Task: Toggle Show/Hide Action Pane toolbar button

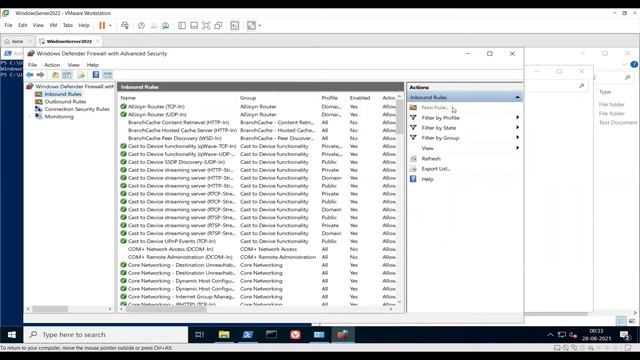Action: click(107, 75)
